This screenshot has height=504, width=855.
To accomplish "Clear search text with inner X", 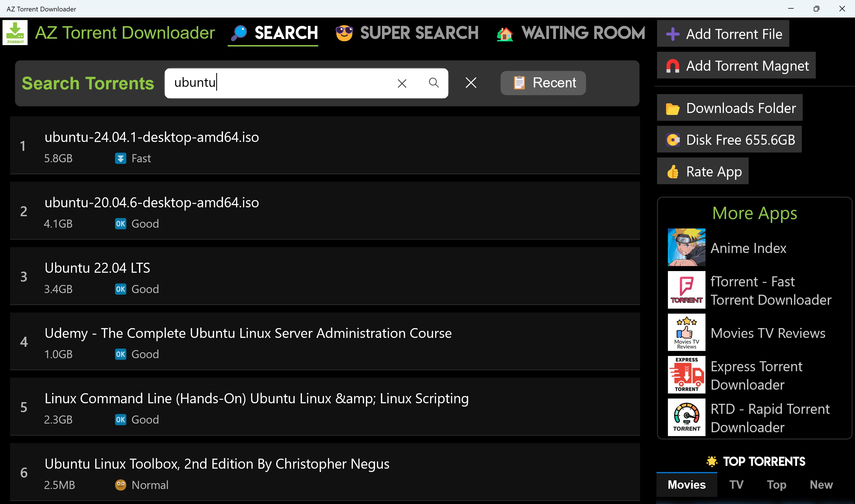I will 402,83.
